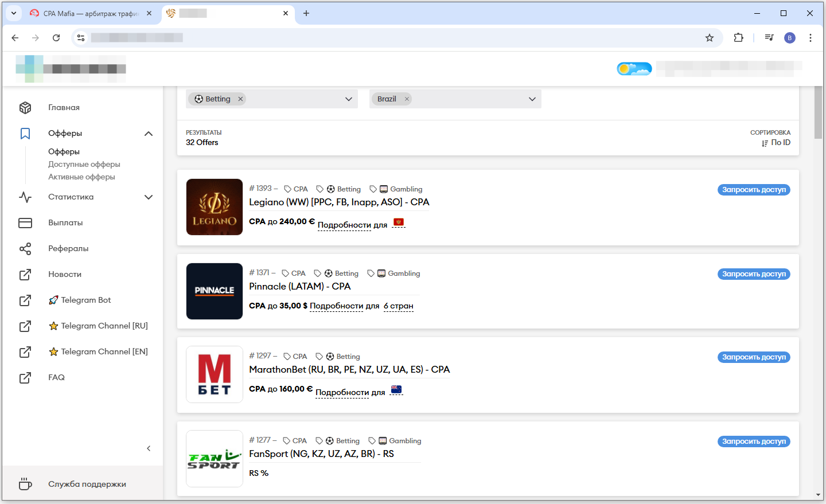Click the FanSport logo thumbnail
The height and width of the screenshot is (504, 826).
click(x=215, y=459)
